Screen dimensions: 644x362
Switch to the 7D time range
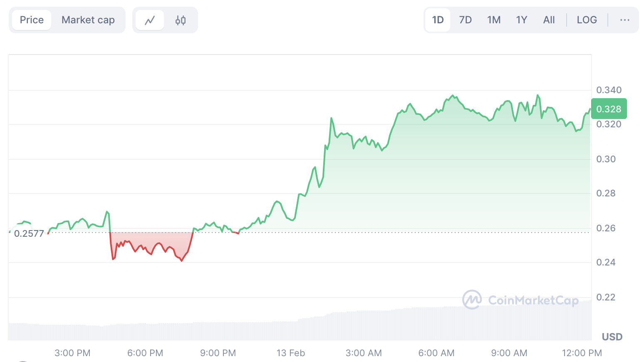(465, 20)
